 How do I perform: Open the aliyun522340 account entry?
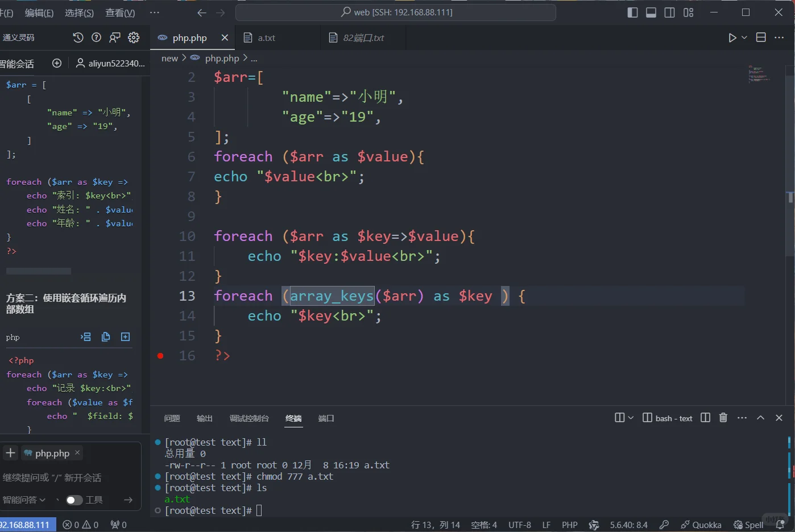point(110,63)
